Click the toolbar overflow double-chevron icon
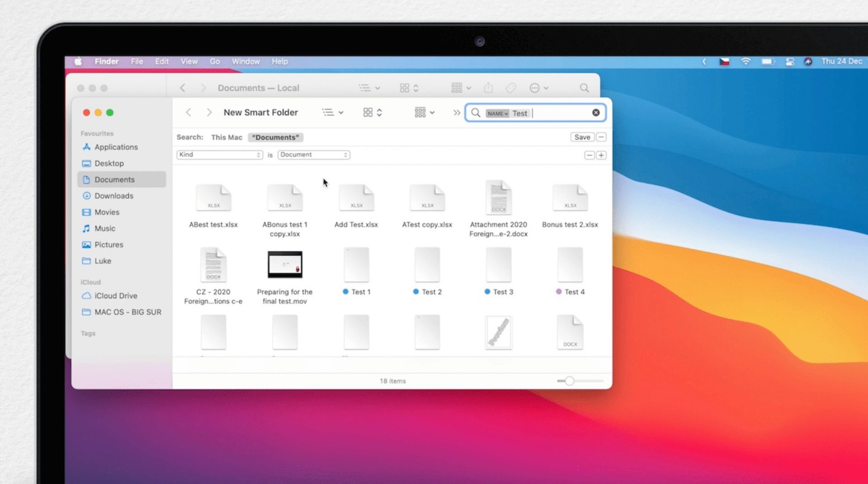 pyautogui.click(x=457, y=113)
